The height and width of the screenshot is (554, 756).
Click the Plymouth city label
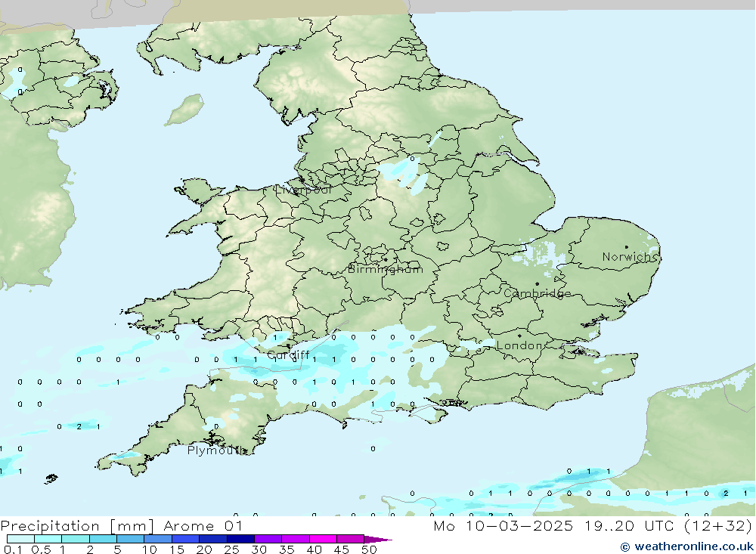tap(216, 450)
